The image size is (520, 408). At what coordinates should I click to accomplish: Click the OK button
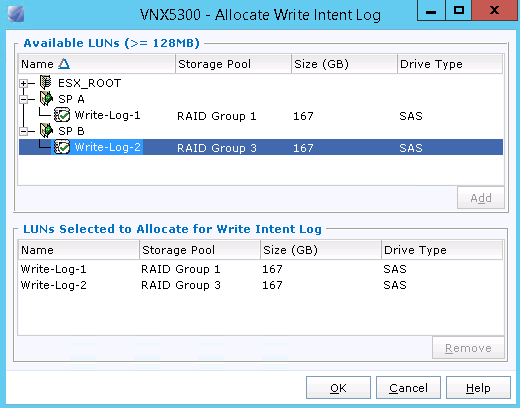coord(338,388)
